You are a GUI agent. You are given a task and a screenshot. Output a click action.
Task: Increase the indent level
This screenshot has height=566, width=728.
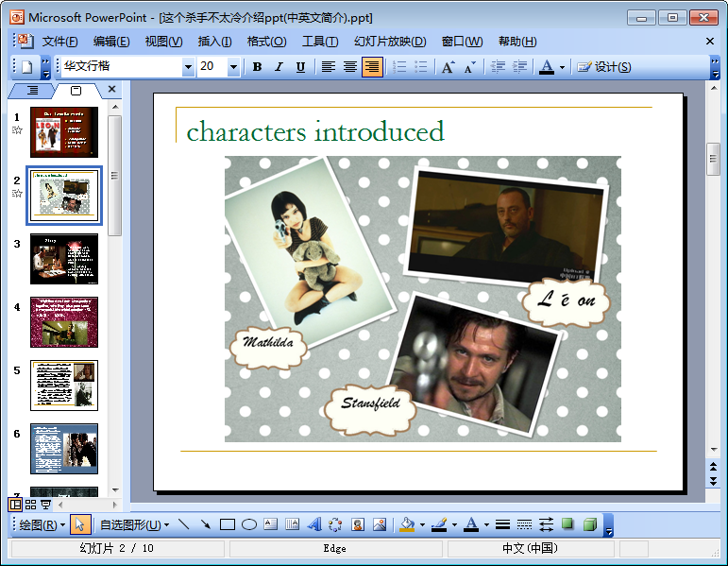pos(519,67)
